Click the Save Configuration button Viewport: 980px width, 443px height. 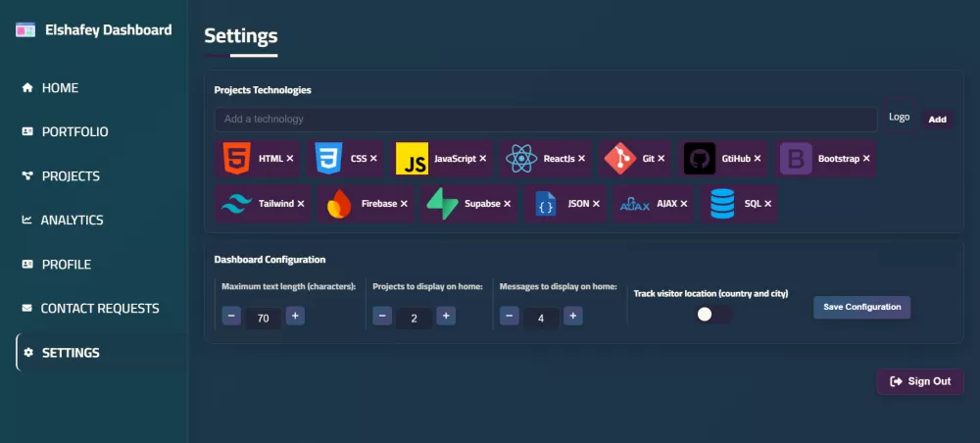point(861,307)
